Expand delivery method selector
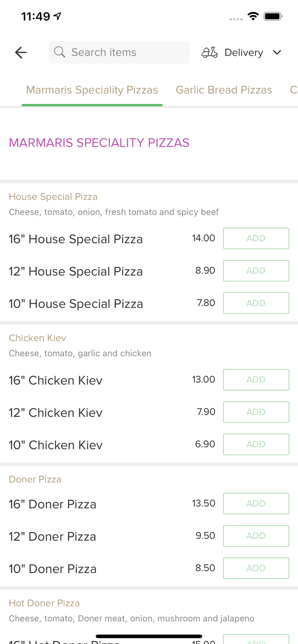298x644 pixels. click(243, 52)
